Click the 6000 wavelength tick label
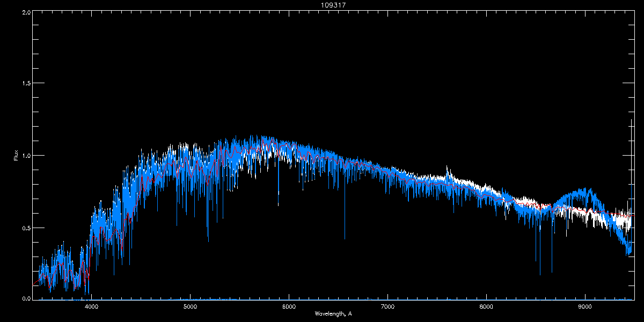Image resolution: width=644 pixels, height=322 pixels. [x=289, y=307]
